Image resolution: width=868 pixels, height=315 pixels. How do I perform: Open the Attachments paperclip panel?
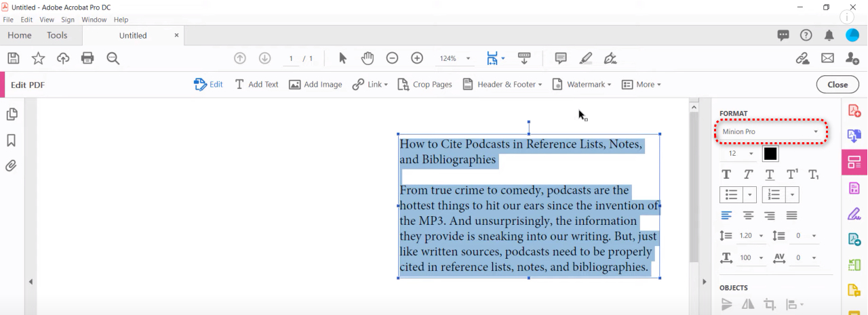pyautogui.click(x=11, y=166)
